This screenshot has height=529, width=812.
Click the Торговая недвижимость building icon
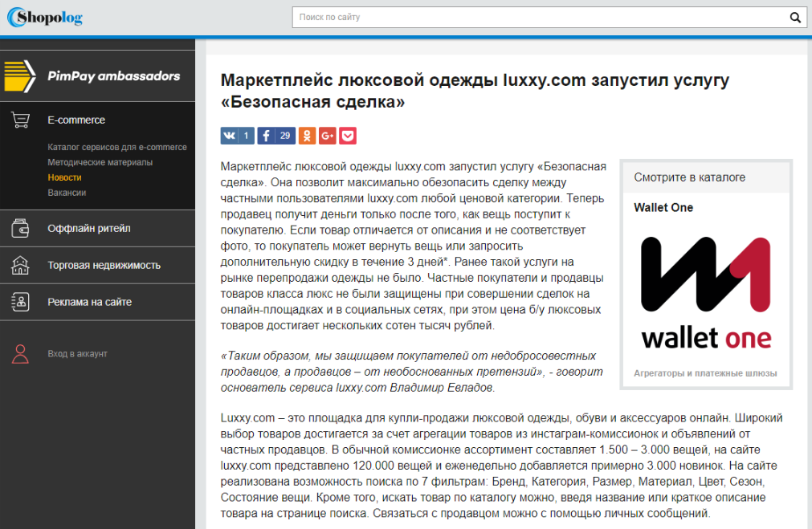tap(21, 265)
